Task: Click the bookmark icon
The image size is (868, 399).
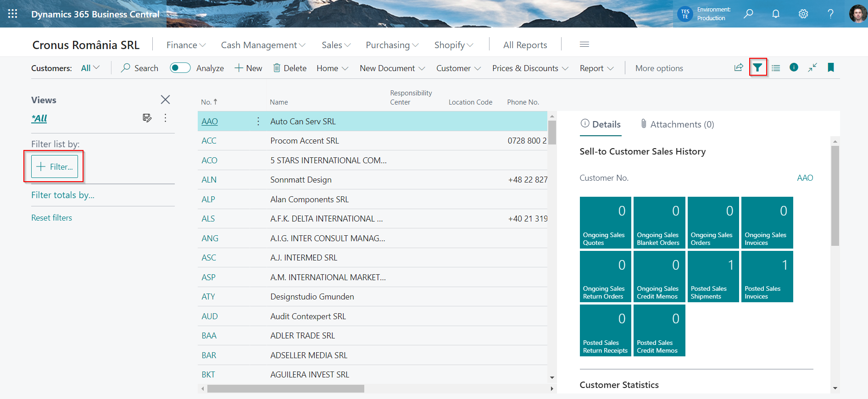Action: point(831,68)
